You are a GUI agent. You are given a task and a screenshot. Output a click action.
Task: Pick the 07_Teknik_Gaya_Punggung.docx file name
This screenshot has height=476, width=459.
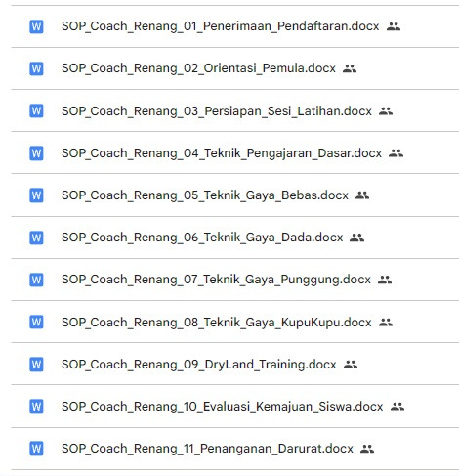tap(216, 280)
